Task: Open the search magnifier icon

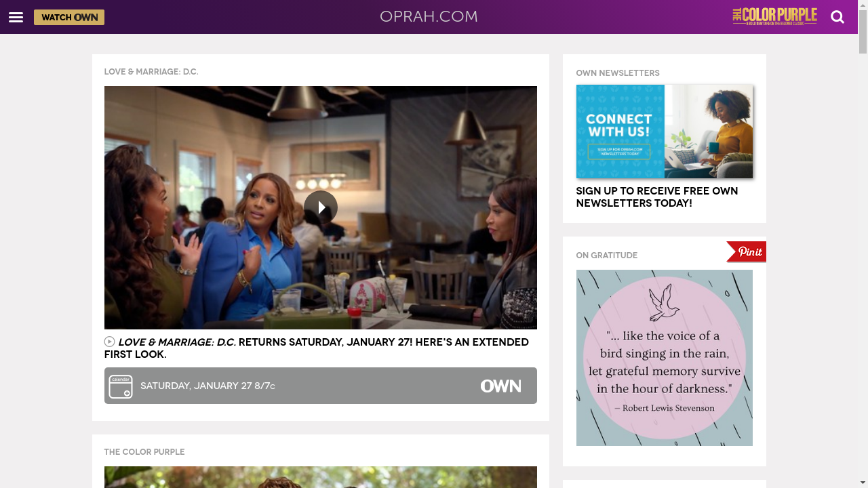Action: pos(837,17)
